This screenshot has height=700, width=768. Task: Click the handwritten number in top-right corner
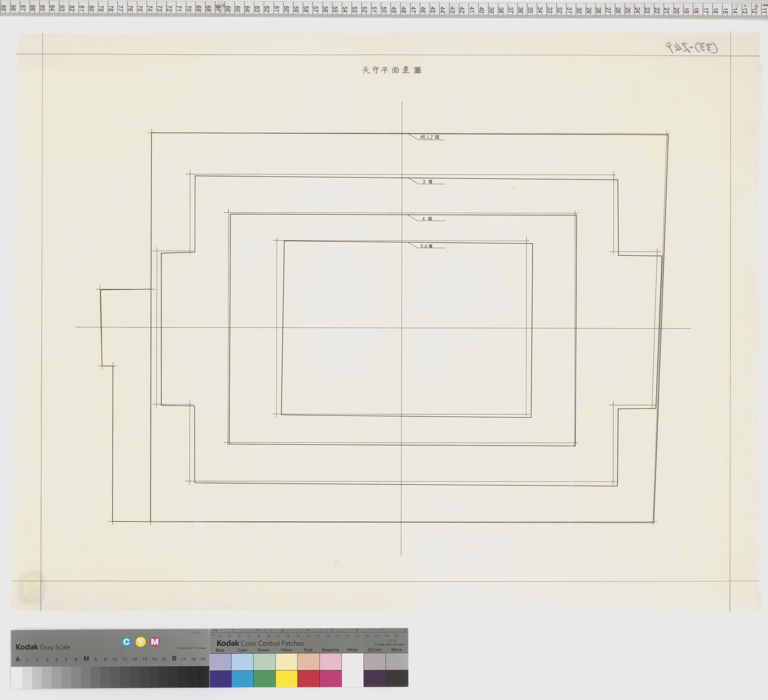coord(691,48)
